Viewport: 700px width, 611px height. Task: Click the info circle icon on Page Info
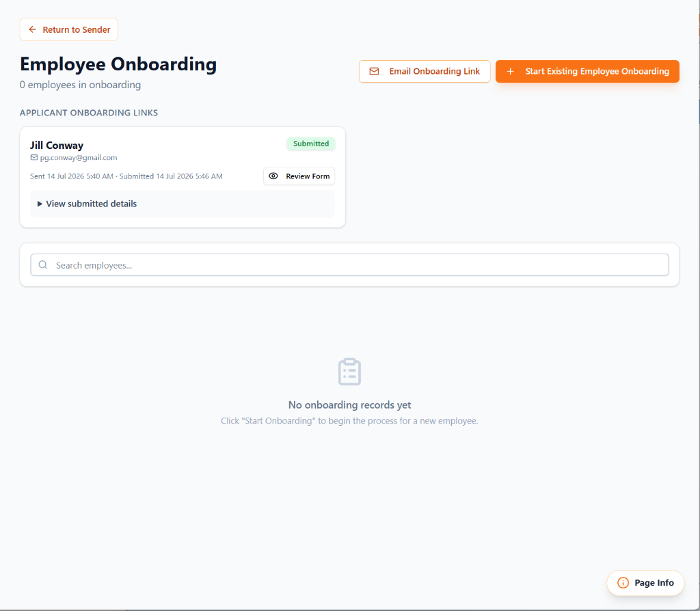click(623, 583)
